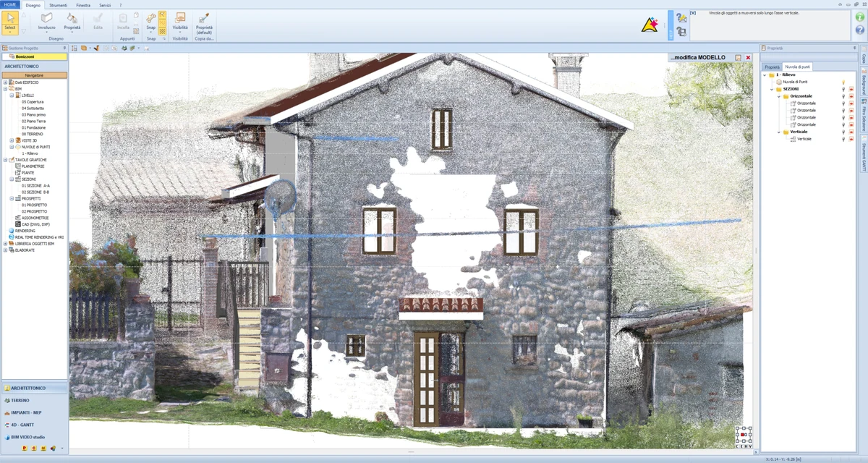
Task: Toggle red section icon for SEZIONI row
Action: point(851,89)
